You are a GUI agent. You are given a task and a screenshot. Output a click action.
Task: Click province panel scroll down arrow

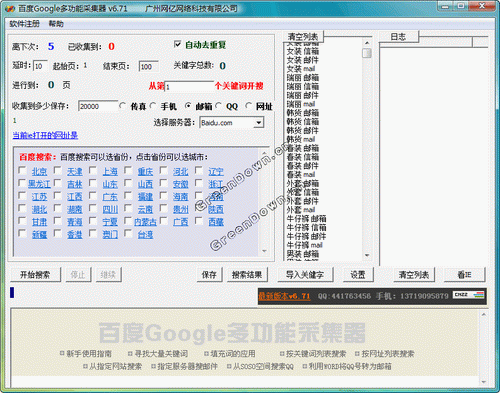(x=264, y=251)
